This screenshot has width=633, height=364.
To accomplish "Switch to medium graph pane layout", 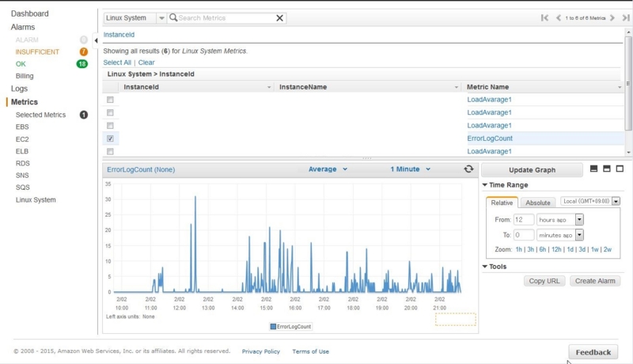I will click(607, 169).
